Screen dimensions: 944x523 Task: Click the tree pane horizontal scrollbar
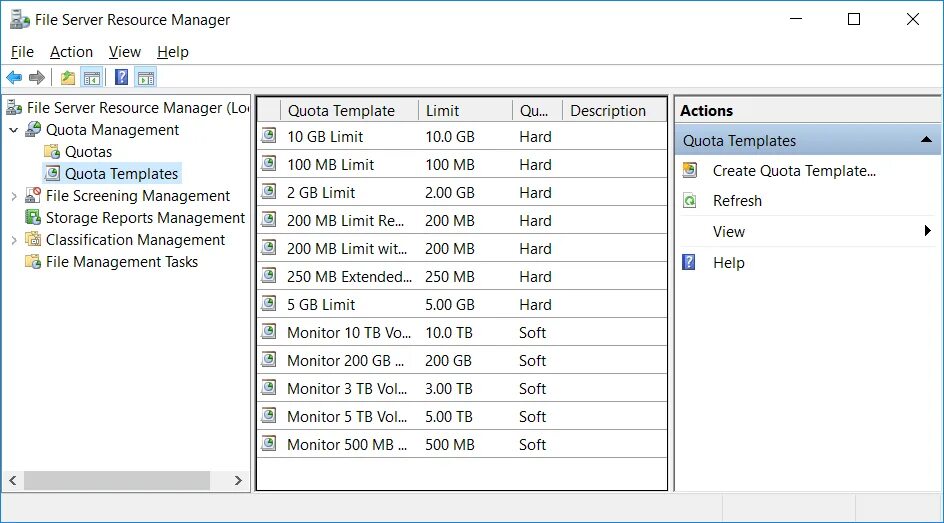117,481
